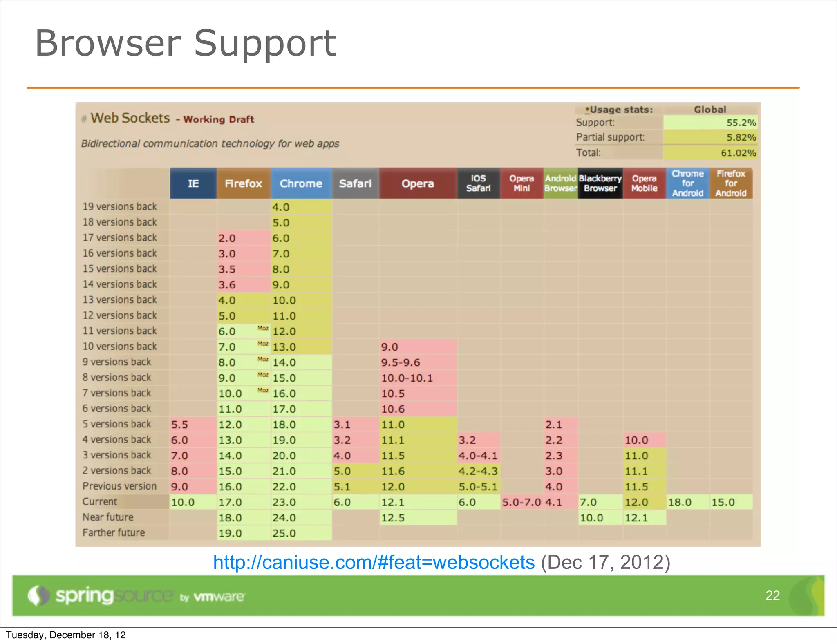Select the Opera column header
This screenshot has width=837, height=644.
coord(418,183)
